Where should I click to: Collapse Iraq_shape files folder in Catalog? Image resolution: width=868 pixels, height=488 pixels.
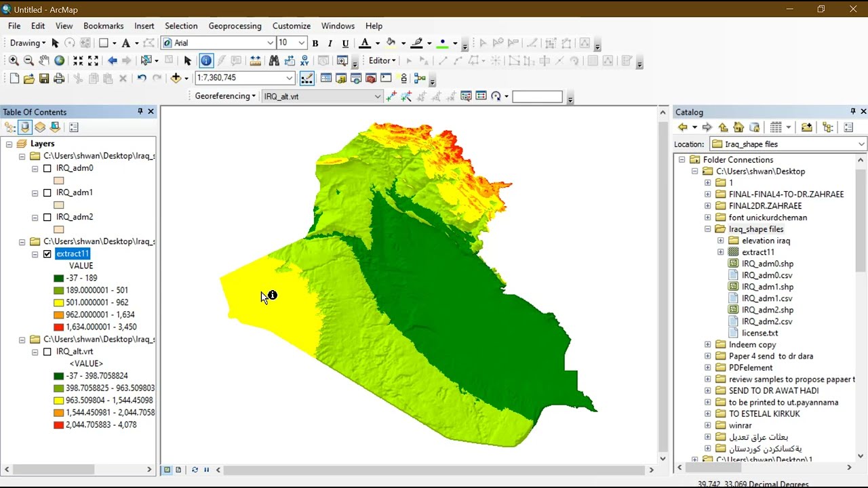[707, 229]
